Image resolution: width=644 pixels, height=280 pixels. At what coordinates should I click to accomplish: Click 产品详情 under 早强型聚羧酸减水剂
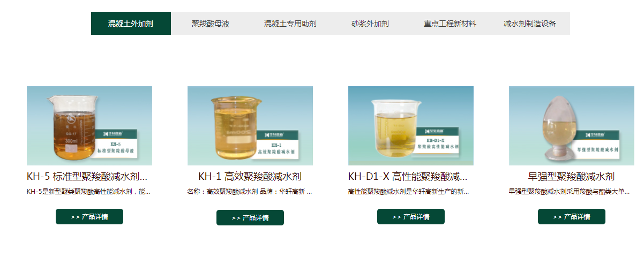click(572, 217)
